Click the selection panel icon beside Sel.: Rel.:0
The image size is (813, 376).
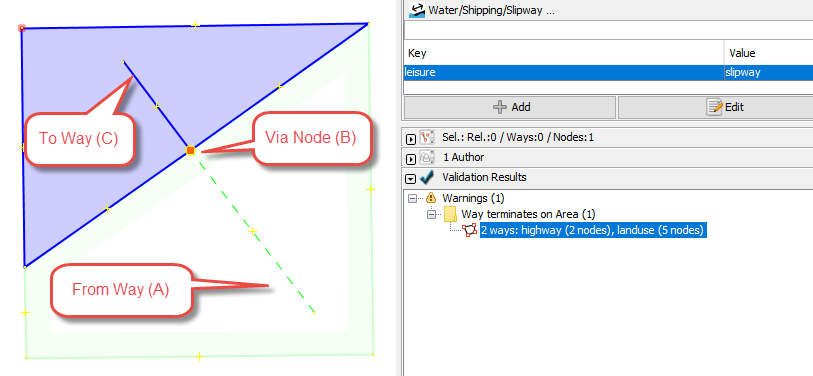[427, 137]
